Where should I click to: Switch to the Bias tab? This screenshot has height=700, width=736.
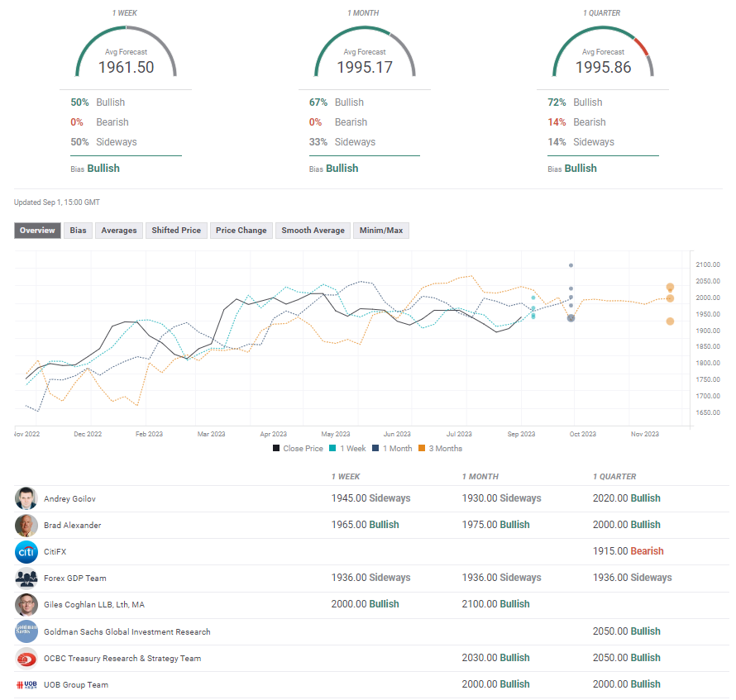coord(78,231)
